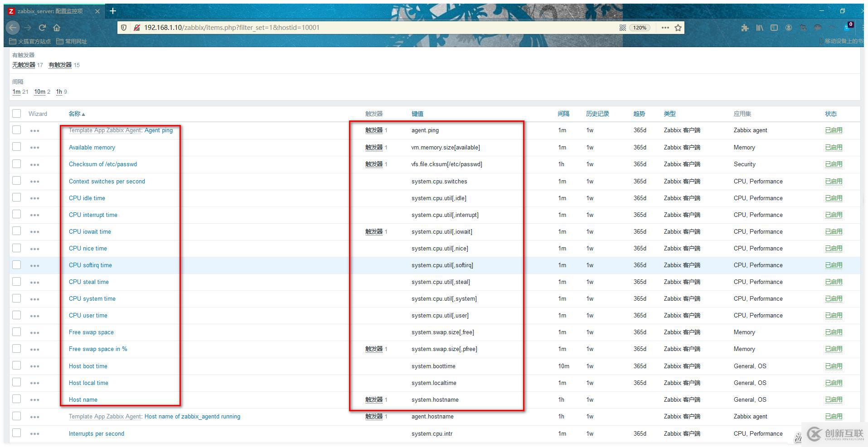This screenshot has height=447, width=868.
Task: Open wizard dots menu for Available memory
Action: [35, 148]
